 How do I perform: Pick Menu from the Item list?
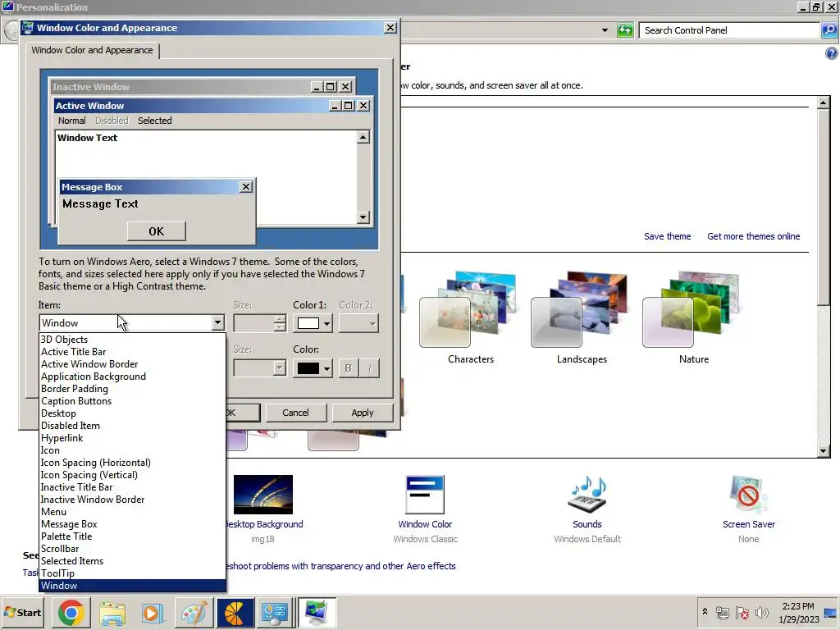(x=132, y=512)
